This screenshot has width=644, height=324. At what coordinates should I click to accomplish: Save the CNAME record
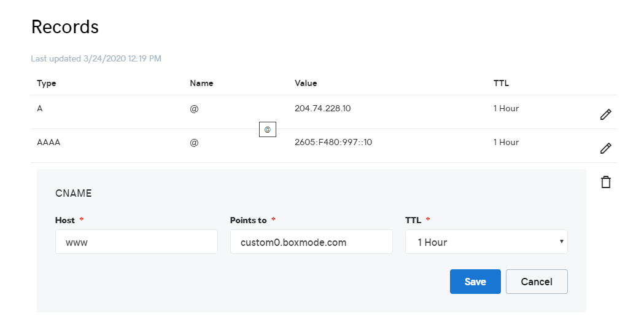tap(475, 282)
